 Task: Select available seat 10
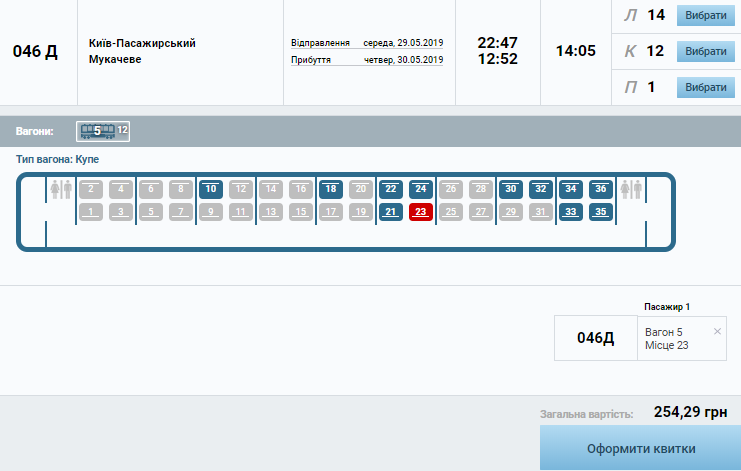[211, 189]
